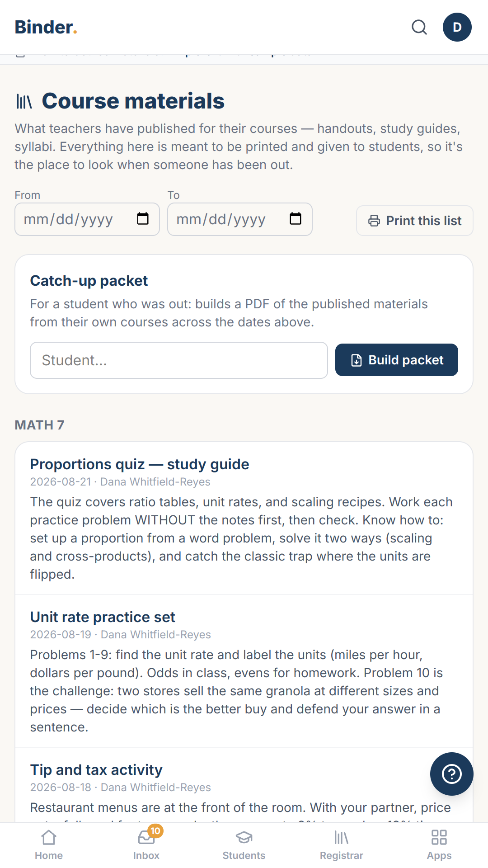Viewport: 488px width, 868px height.
Task: Click the Print this list button
Action: [x=415, y=221]
